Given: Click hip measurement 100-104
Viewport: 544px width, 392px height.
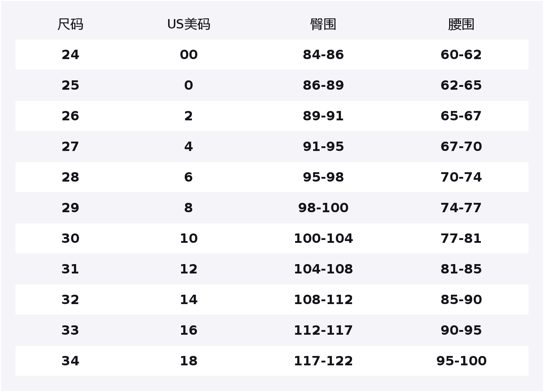Looking at the screenshot, I should click(323, 239).
